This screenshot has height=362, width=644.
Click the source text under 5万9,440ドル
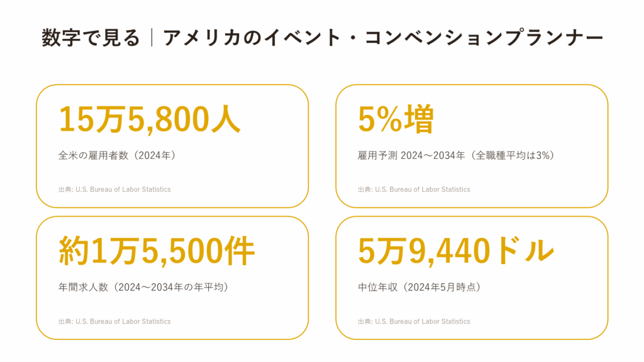point(414,321)
